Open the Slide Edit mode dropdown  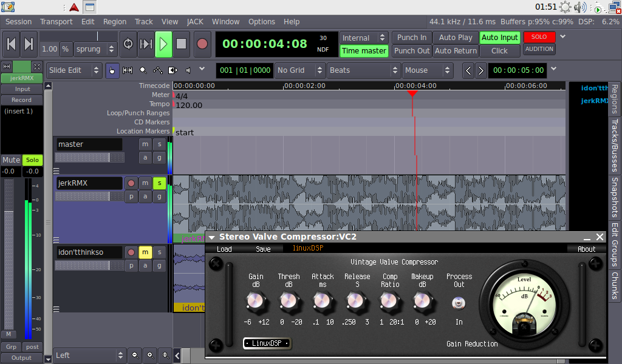74,70
